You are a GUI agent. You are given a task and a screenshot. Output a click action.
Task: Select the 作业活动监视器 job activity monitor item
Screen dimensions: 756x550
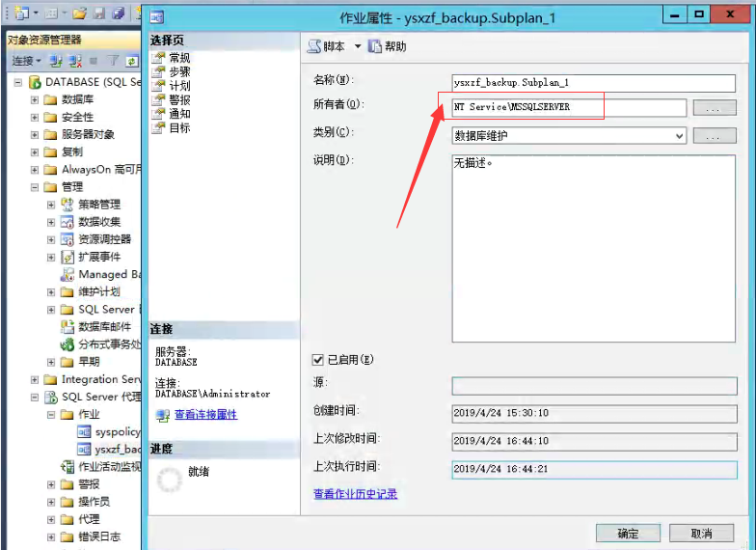pyautogui.click(x=108, y=467)
